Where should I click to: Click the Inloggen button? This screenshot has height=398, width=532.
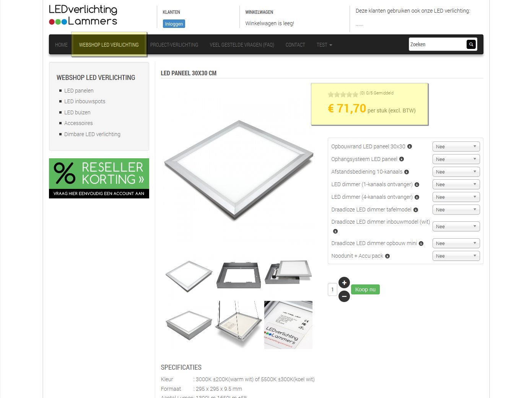pos(174,24)
